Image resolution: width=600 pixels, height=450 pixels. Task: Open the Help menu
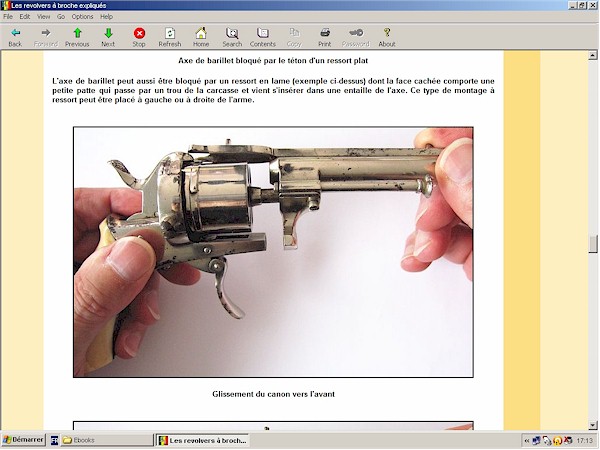[x=106, y=16]
